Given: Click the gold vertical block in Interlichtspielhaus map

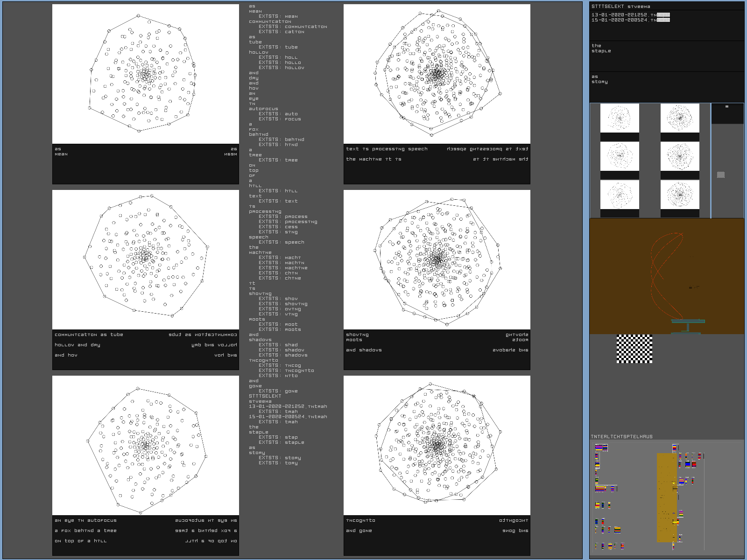Looking at the screenshot, I should 666,497.
